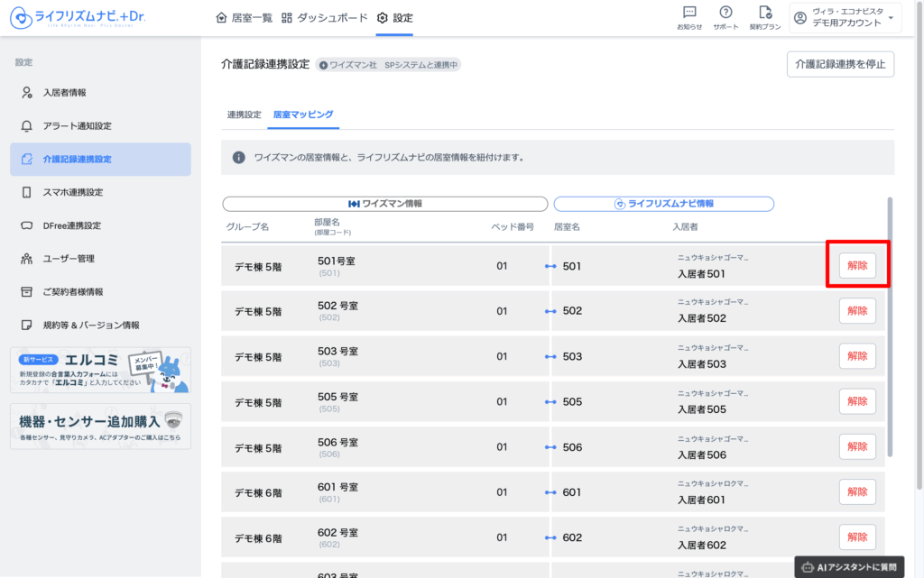Click the 契約プラン icon
Screen dimensions: 924x578
pyautogui.click(x=765, y=17)
